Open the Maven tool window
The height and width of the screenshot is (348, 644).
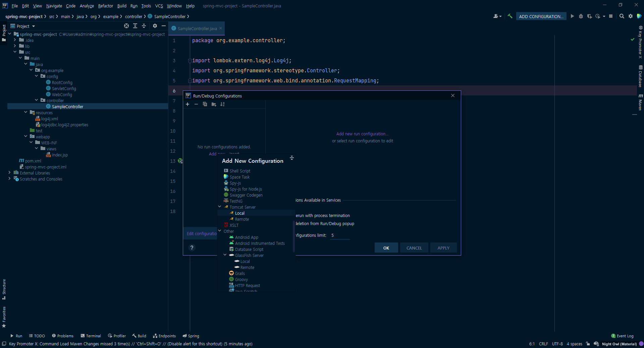pos(640,102)
